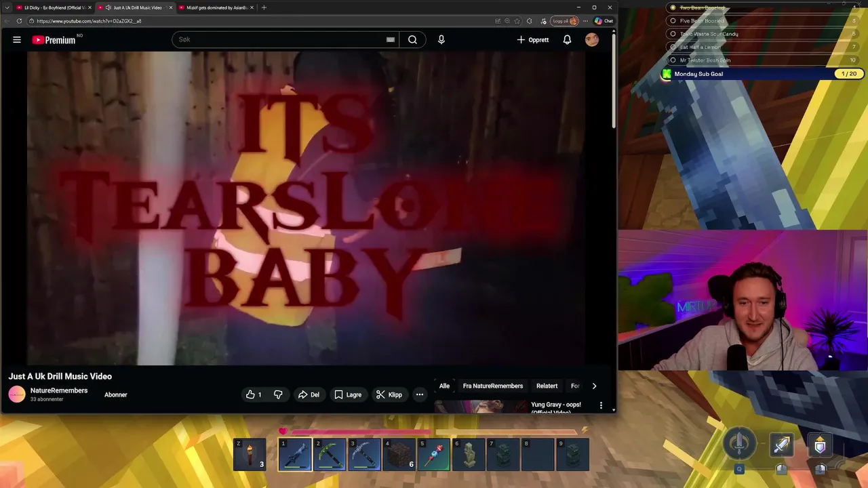Open Copilot Chat in browser toolbar
Screen dimensions: 868x488
[604, 21]
